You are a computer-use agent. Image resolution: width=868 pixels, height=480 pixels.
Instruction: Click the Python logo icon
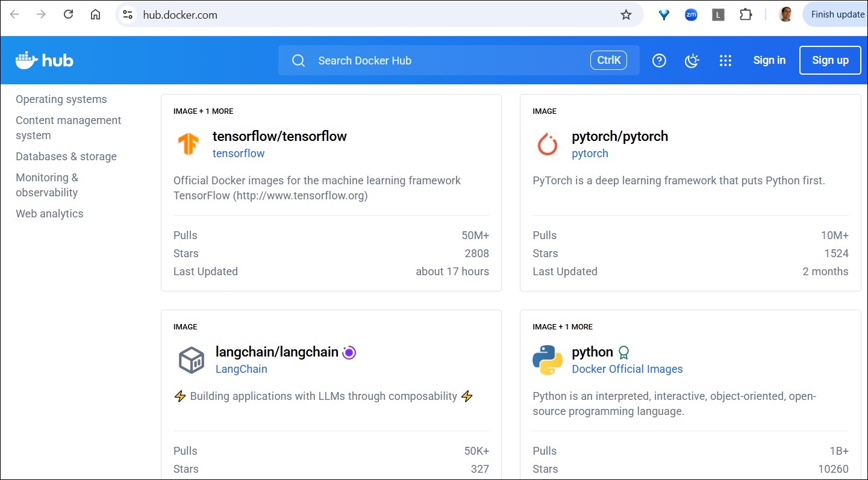[548, 359]
